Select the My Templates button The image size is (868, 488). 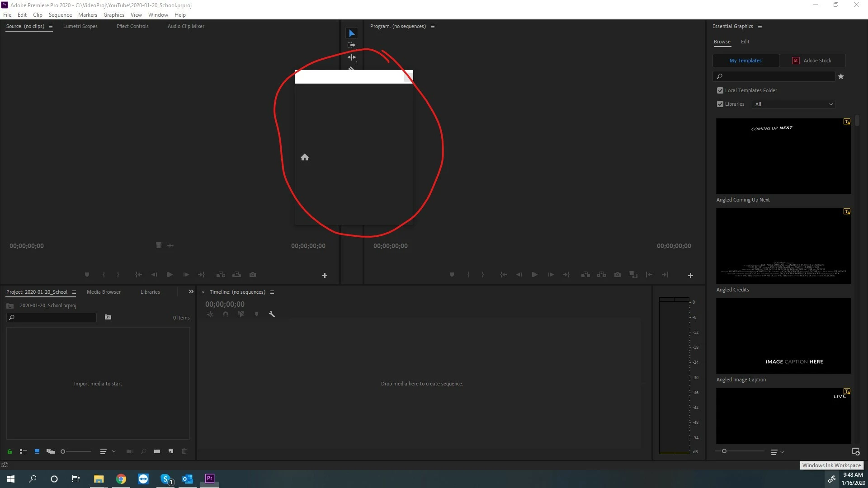pyautogui.click(x=745, y=61)
